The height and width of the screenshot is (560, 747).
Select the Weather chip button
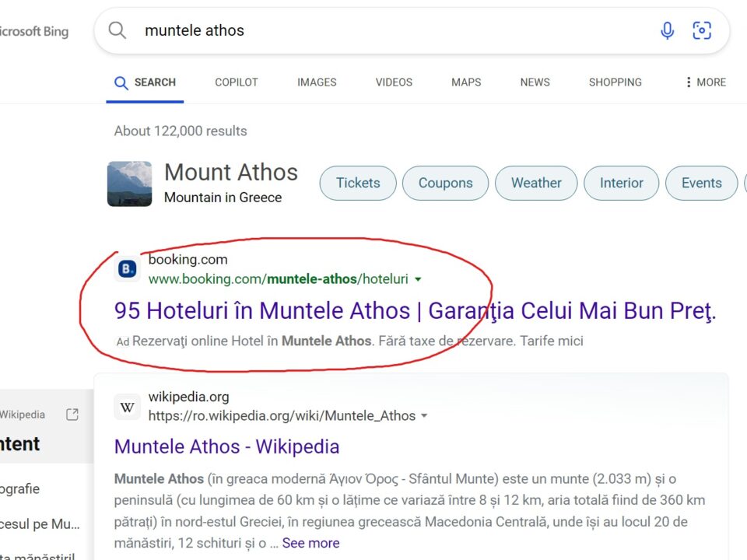coord(536,183)
